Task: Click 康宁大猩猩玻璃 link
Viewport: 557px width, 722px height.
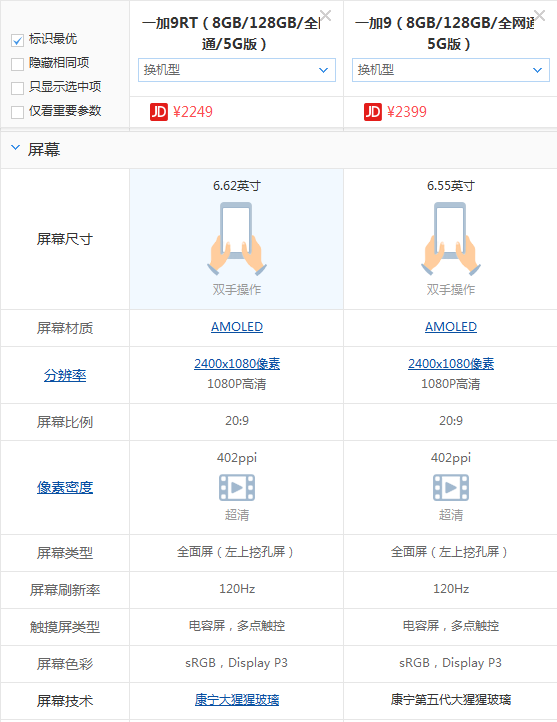Action: click(237, 700)
